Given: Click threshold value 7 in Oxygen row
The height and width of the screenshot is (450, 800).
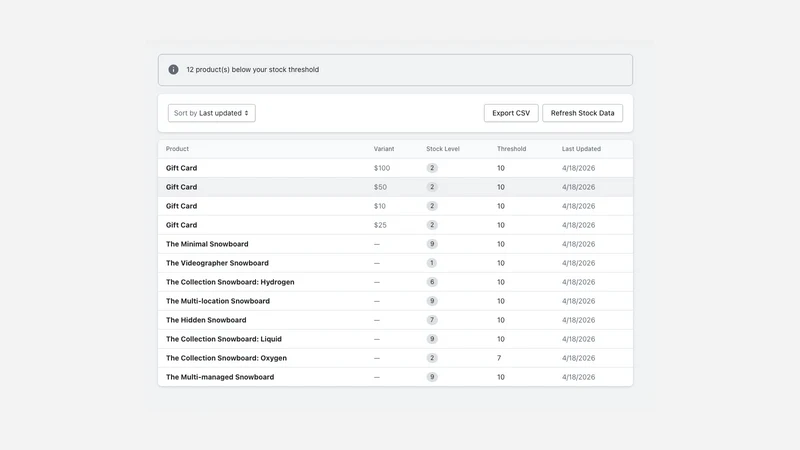Looking at the screenshot, I should click(499, 358).
